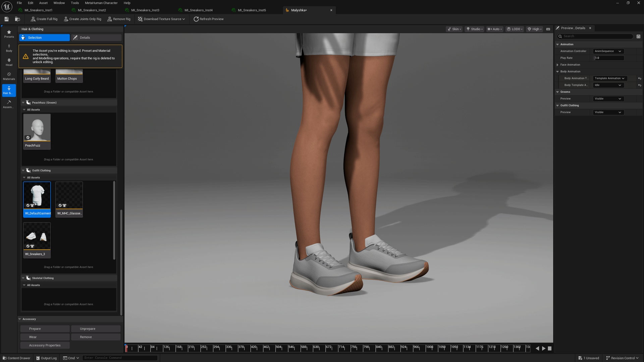Select the Long Curly Beard asset
The width and height of the screenshot is (644, 362).
[37, 76]
